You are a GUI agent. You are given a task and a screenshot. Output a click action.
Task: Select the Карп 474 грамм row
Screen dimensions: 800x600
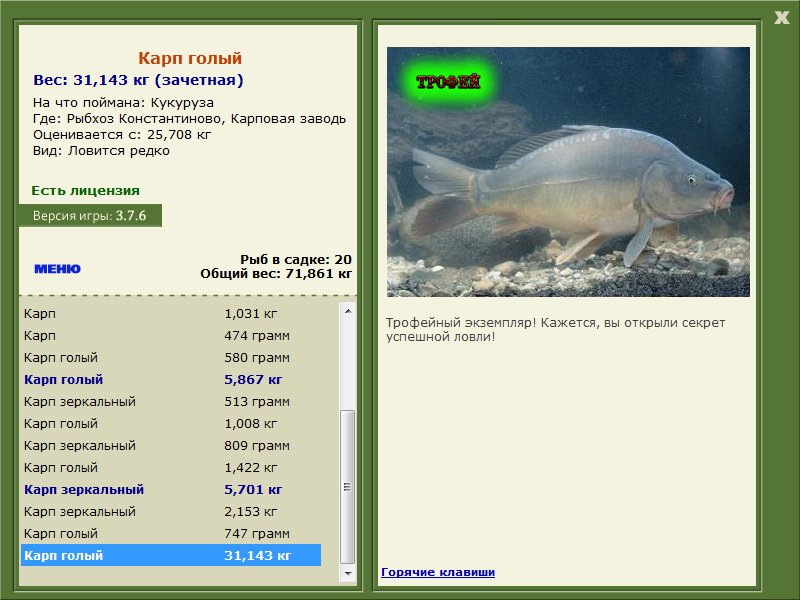pos(171,335)
